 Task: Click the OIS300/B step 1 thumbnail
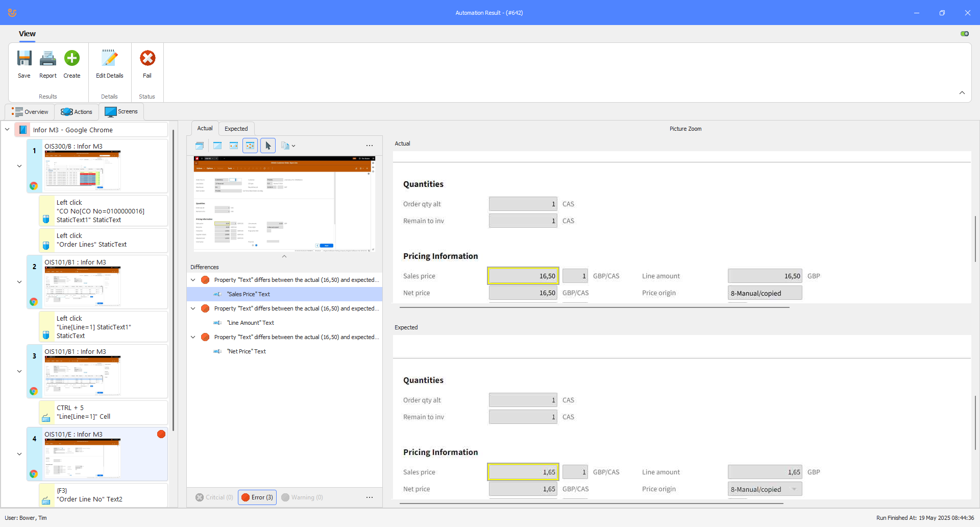click(83, 170)
